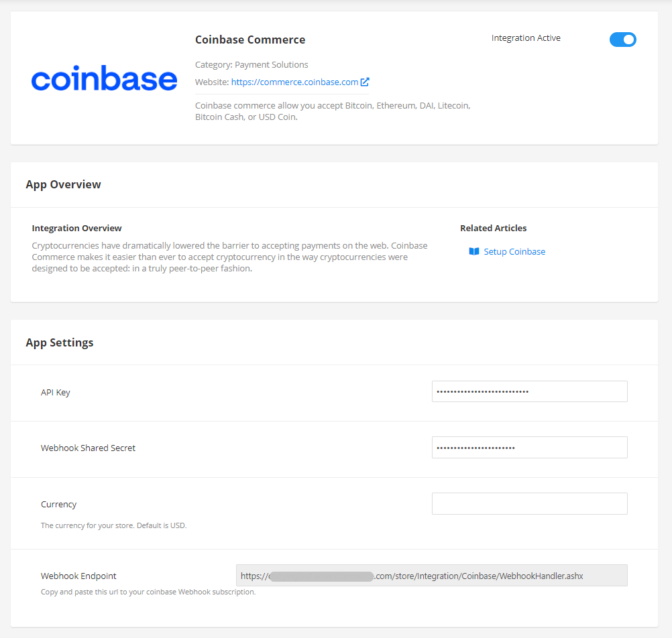Select the empty Currency input box
This screenshot has height=638, width=672.
pyautogui.click(x=529, y=504)
